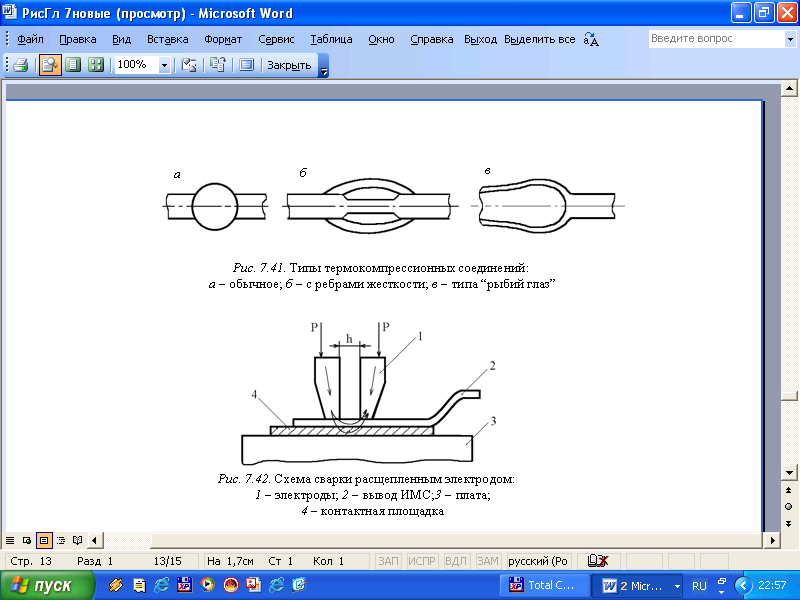The image size is (800, 600).
Task: Click inside the 100% zoom value field
Action: 137,65
